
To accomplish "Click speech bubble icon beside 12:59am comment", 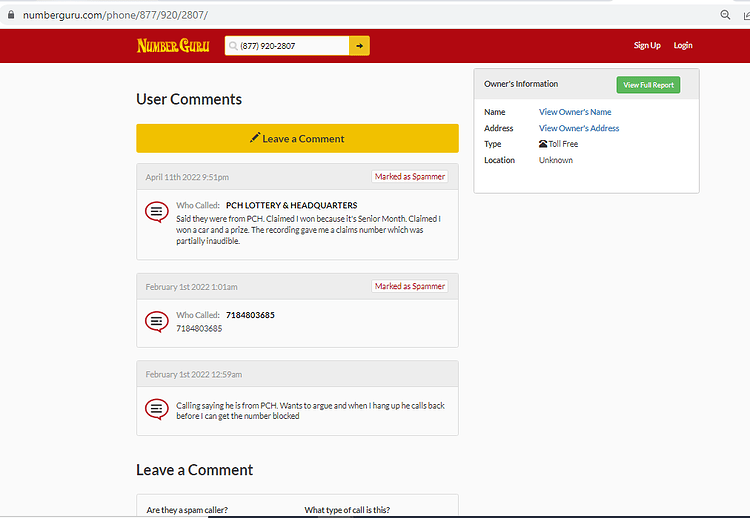I will pos(156,409).
